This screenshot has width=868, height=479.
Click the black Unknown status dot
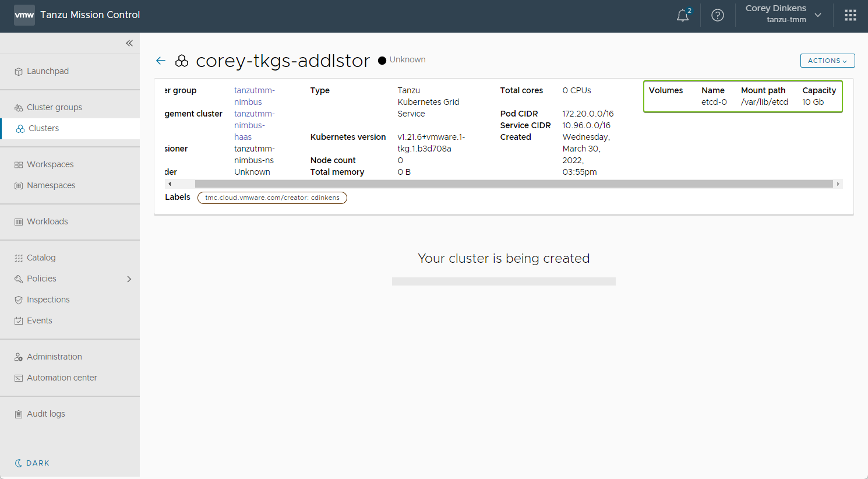(382, 61)
